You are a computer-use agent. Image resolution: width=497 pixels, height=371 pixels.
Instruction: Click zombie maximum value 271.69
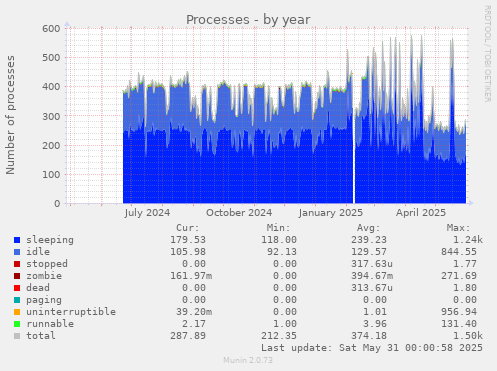tap(459, 276)
